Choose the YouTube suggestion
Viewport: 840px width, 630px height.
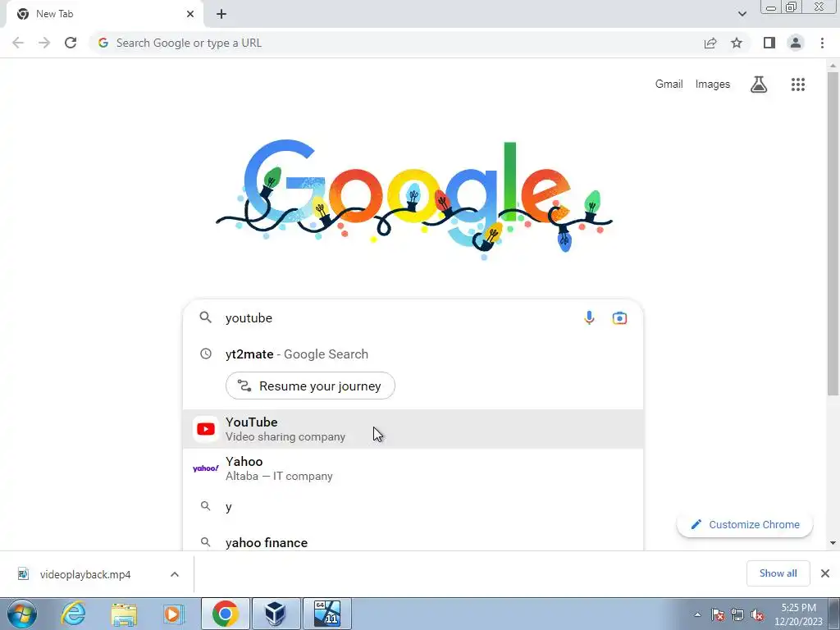click(413, 429)
